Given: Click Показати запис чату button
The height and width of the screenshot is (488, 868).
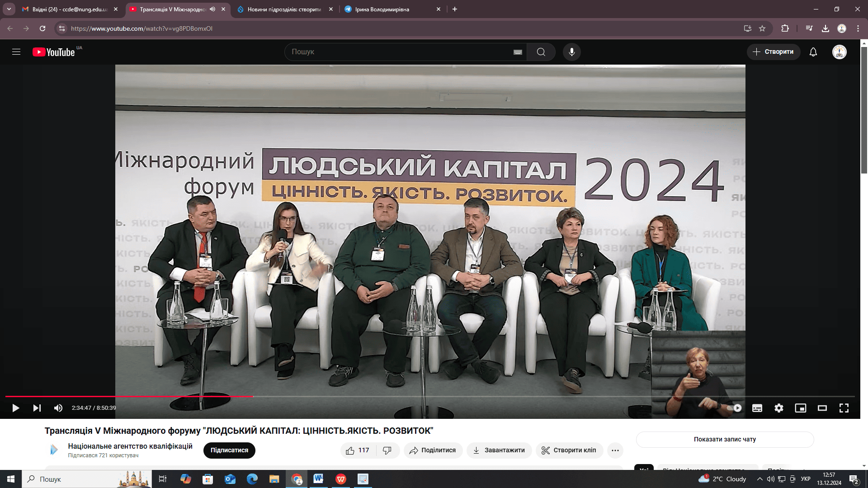Looking at the screenshot, I should coord(725,439).
